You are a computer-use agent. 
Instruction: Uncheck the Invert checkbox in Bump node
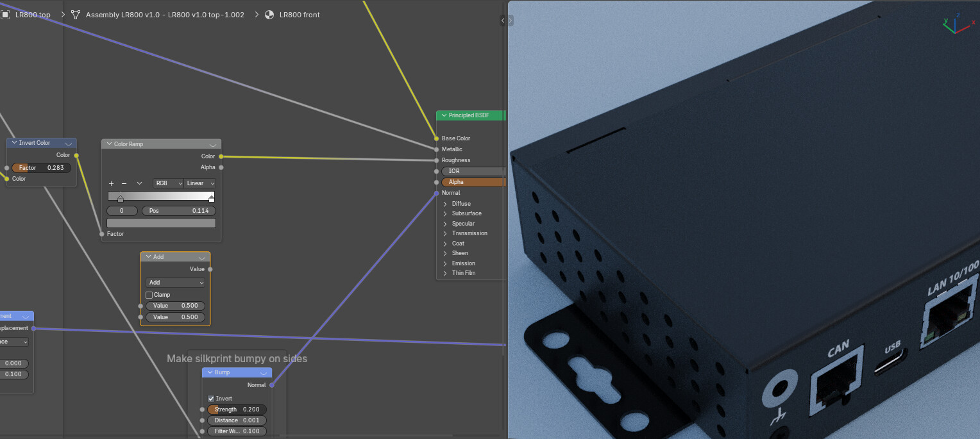click(x=212, y=399)
